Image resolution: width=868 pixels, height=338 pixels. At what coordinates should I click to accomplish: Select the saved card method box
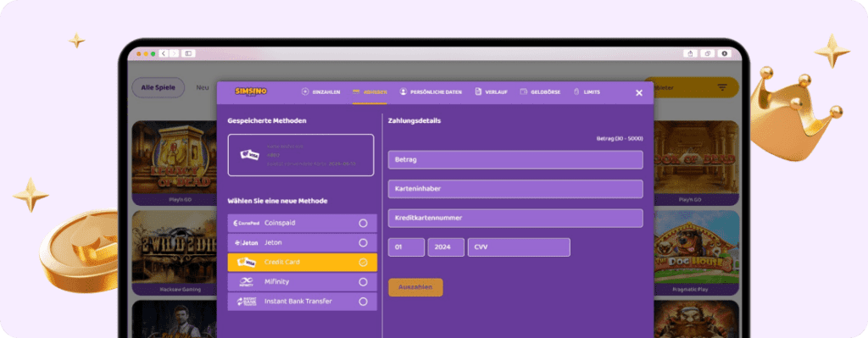click(x=301, y=155)
